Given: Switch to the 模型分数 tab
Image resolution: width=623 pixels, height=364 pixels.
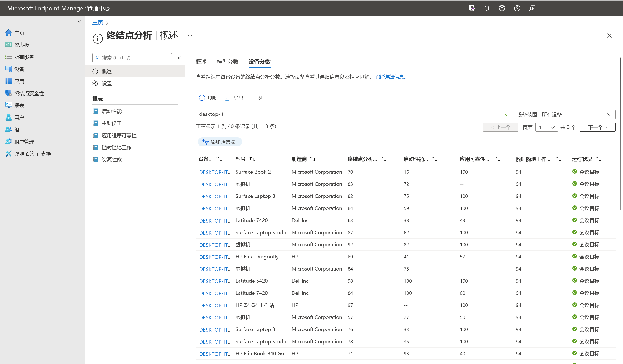Looking at the screenshot, I should [228, 62].
